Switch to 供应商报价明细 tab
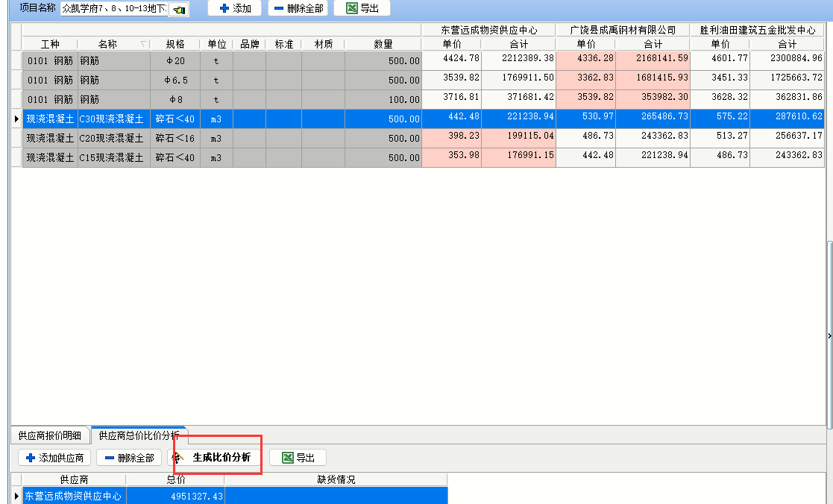Image resolution: width=833 pixels, height=504 pixels. pyautogui.click(x=49, y=435)
